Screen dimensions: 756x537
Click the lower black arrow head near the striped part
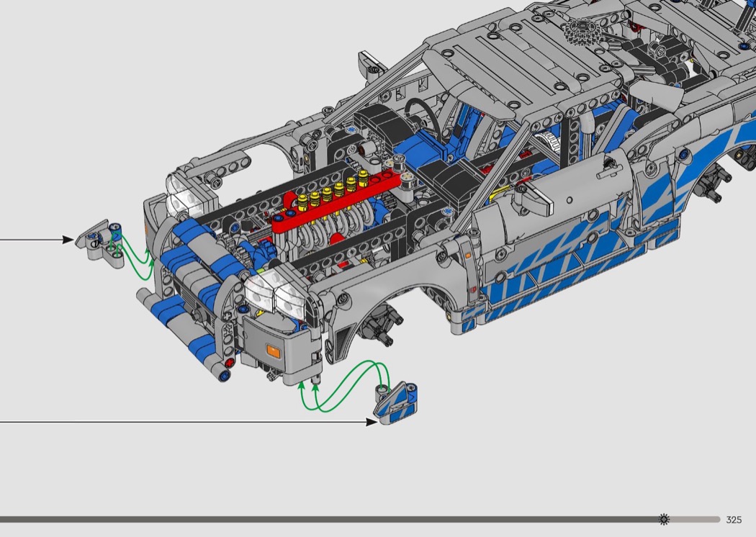tap(371, 423)
